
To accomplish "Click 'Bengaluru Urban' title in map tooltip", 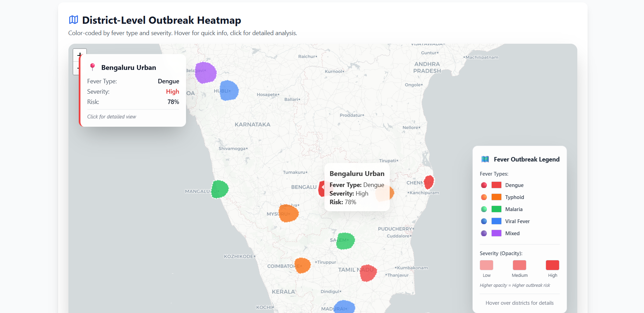I will 357,174.
